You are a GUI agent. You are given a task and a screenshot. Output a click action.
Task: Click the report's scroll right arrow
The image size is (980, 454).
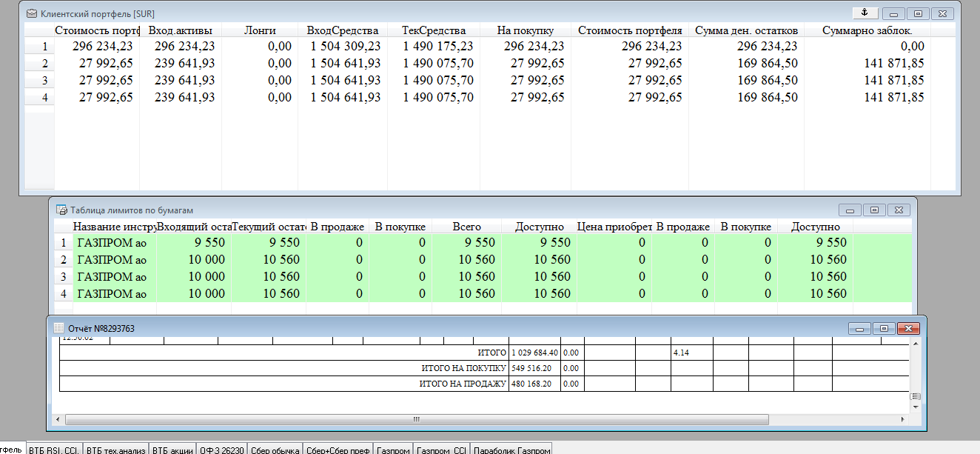click(902, 419)
